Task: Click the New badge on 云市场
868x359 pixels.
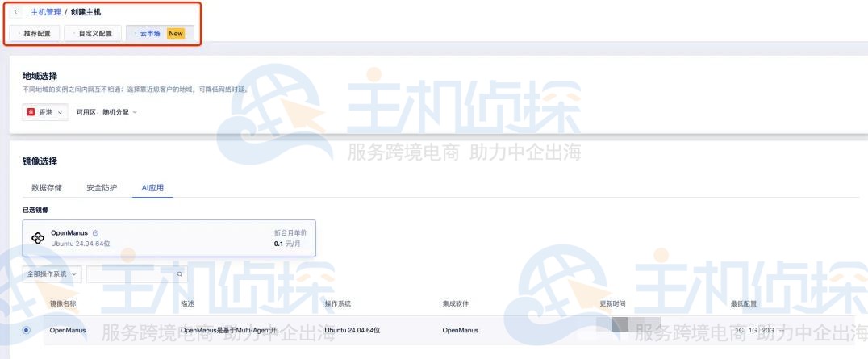Action: pyautogui.click(x=176, y=34)
